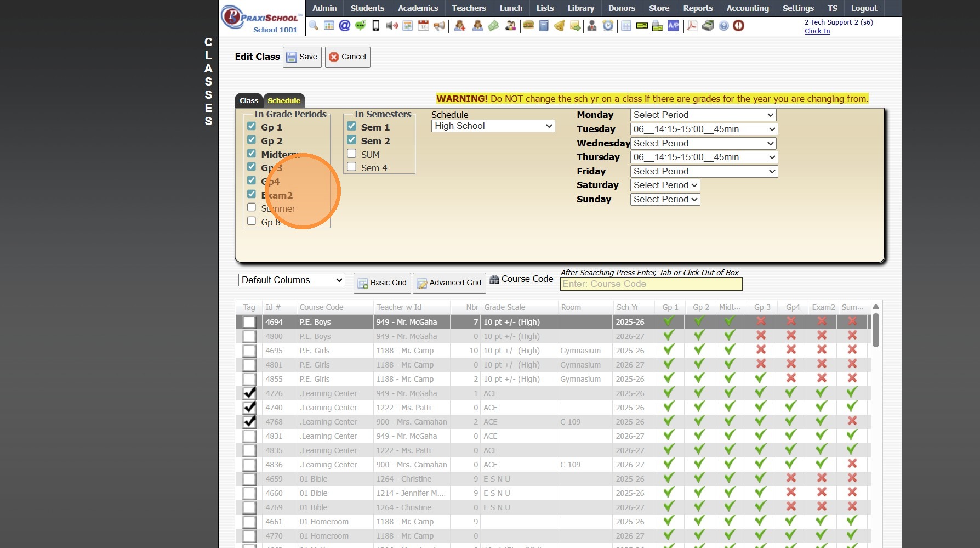Viewport: 980px width, 548px height.
Task: Click the mobile phone icon in toolbar
Action: (376, 26)
